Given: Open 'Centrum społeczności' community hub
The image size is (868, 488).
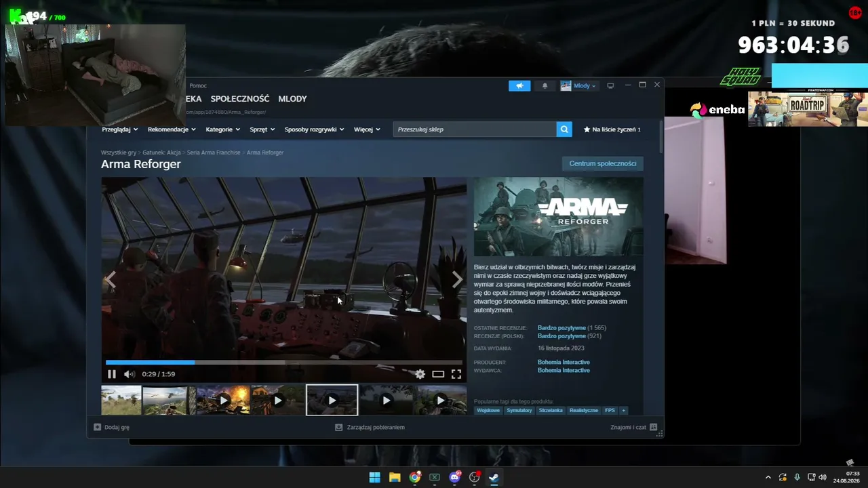Looking at the screenshot, I should (603, 163).
